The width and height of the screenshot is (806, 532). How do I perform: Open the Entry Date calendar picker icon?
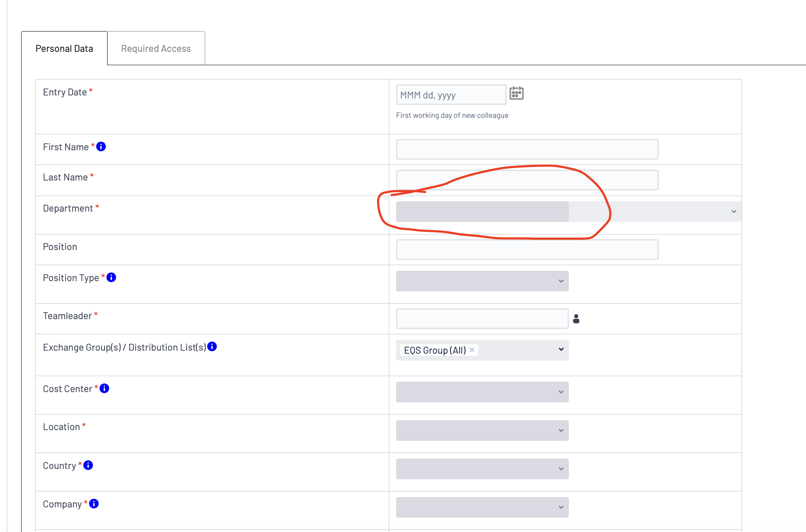(516, 93)
